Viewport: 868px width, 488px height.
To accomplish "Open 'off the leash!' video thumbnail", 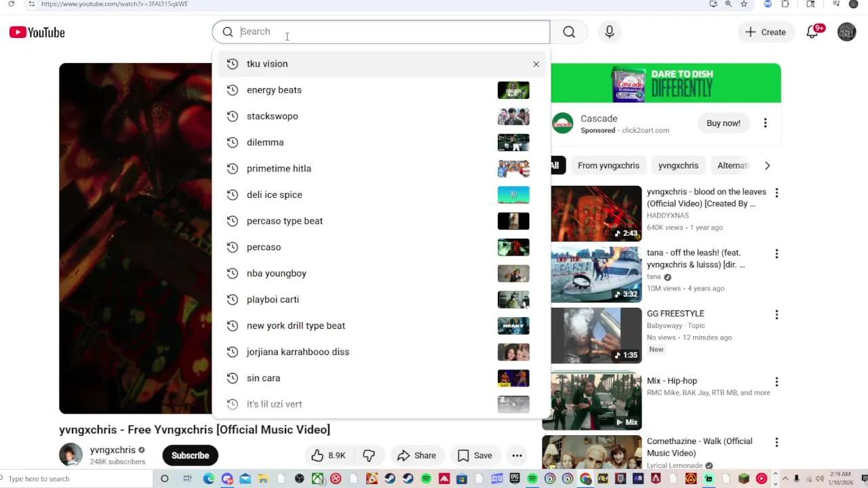I will [596, 274].
